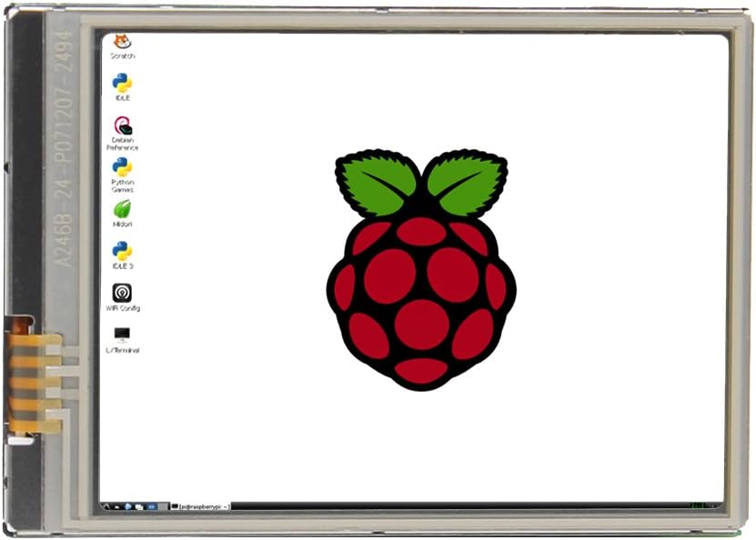Launch the Midori browser icon
This screenshot has height=540, width=756.
pos(123,214)
